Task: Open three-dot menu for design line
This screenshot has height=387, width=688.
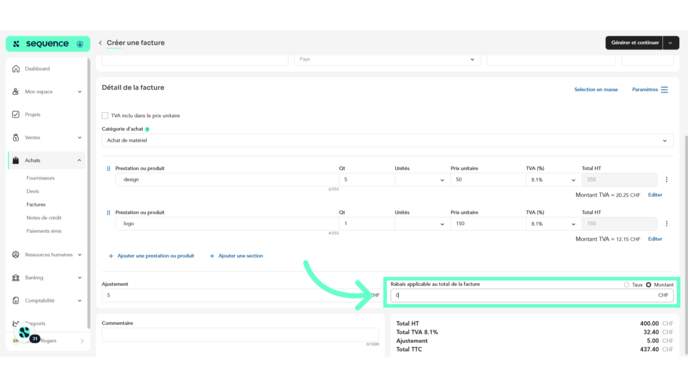Action: point(666,179)
